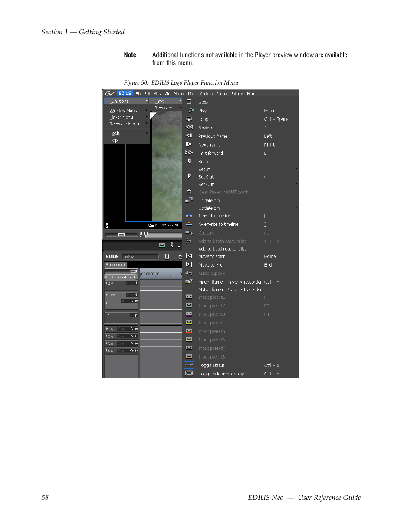Mute audio track 4 A speaker
This screenshot has width=414, height=532.
pyautogui.click(x=136, y=351)
